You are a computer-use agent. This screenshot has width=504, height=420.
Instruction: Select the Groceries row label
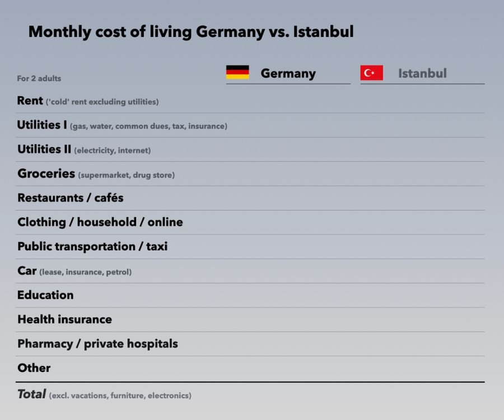pyautogui.click(x=46, y=174)
